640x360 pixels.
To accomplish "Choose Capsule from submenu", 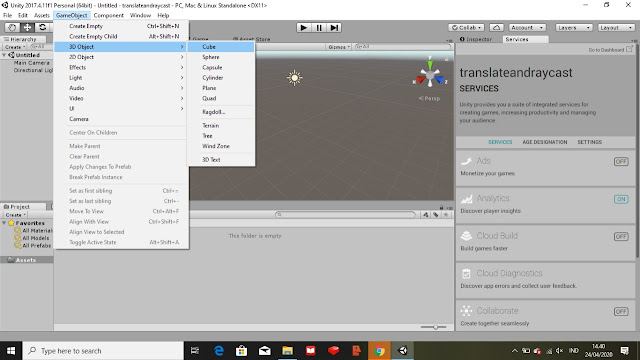I will point(221,67).
